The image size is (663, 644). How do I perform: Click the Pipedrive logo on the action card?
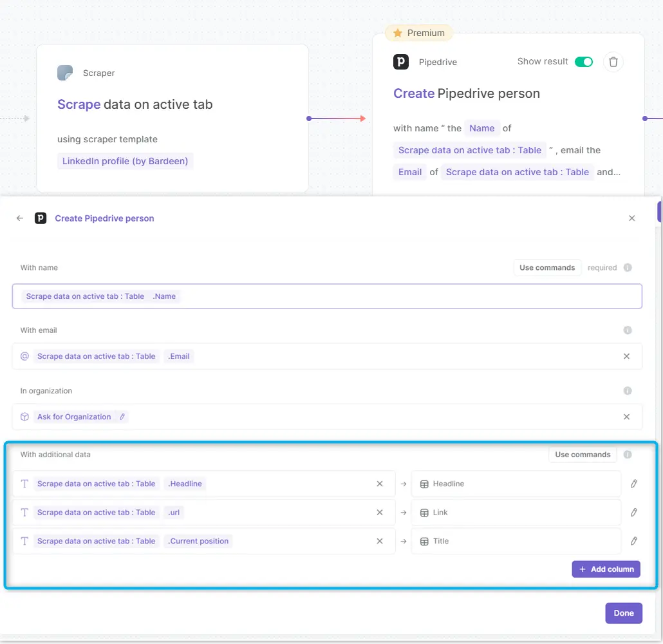tap(401, 62)
